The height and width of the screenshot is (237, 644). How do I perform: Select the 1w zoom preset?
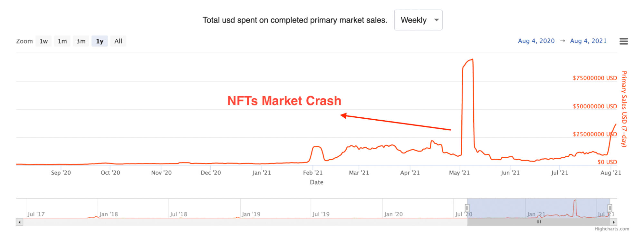(x=43, y=41)
